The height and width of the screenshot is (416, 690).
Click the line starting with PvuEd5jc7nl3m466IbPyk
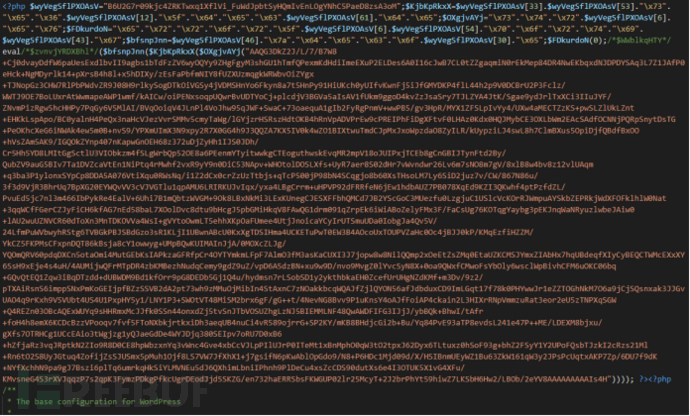click(x=334, y=198)
